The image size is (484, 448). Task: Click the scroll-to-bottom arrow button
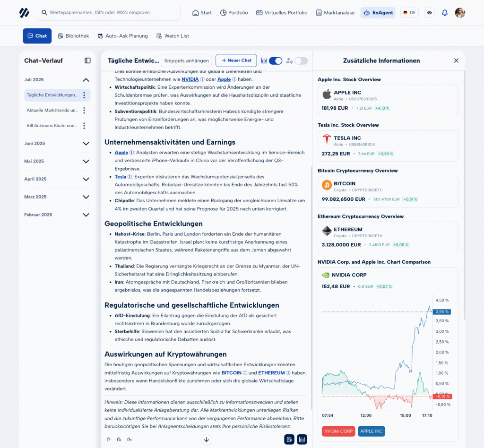207,439
